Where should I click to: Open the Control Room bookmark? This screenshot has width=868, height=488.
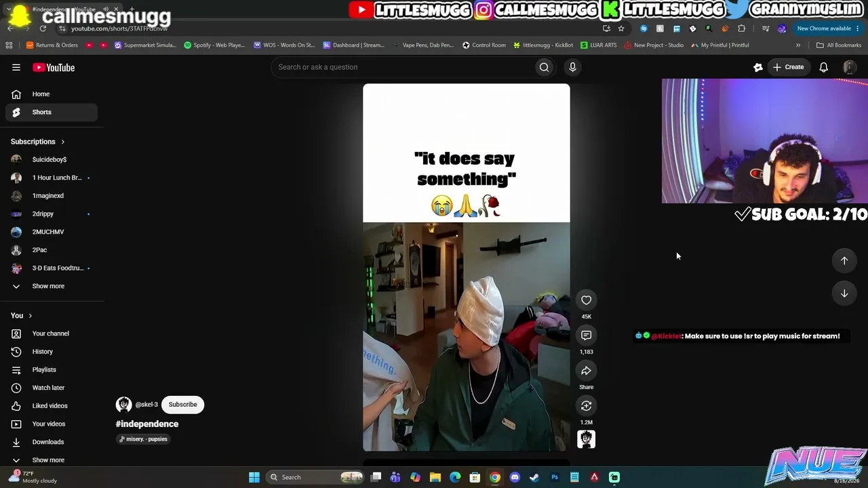(x=484, y=45)
